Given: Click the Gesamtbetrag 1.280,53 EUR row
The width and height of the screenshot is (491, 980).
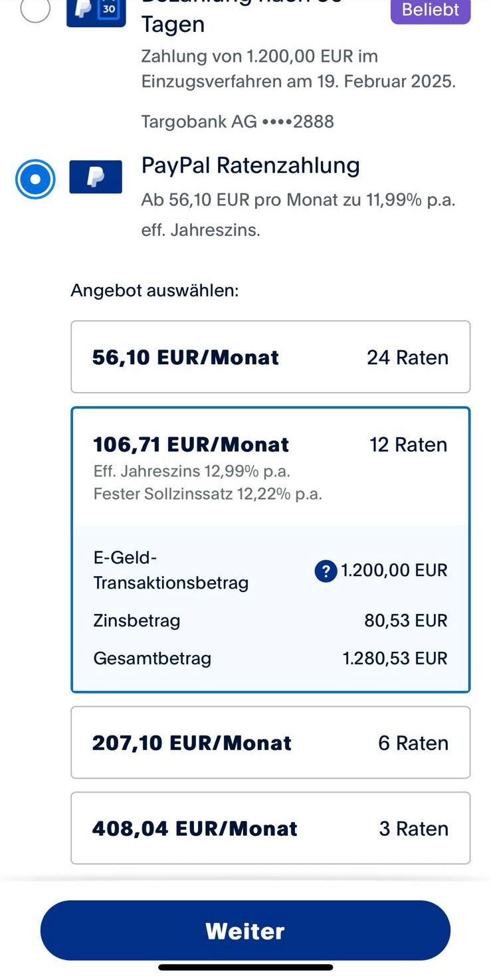Looking at the screenshot, I should [x=270, y=658].
